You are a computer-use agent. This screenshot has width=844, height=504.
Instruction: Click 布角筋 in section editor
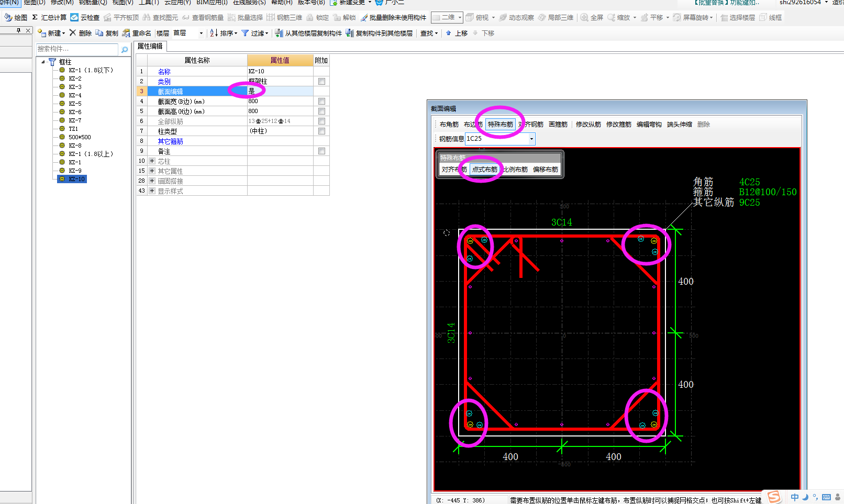point(449,125)
